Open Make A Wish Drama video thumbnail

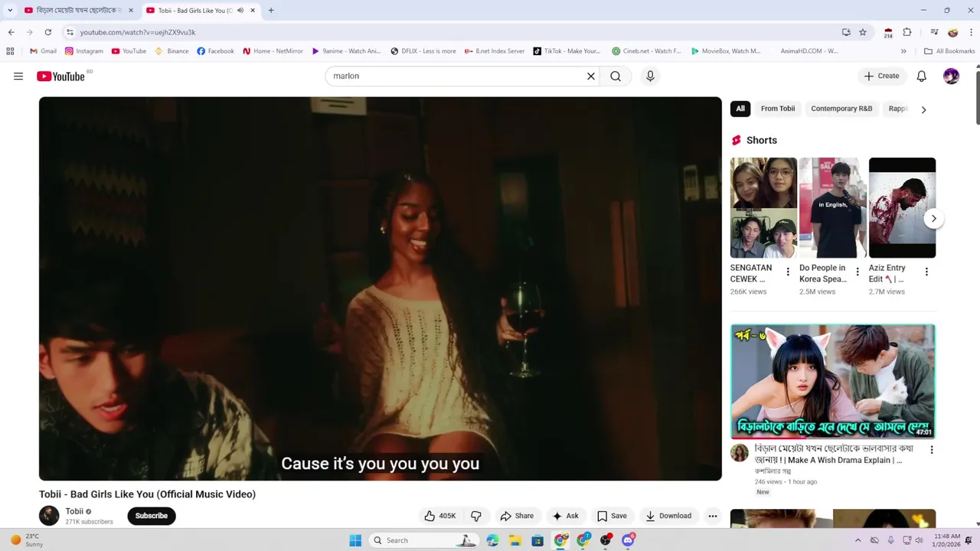pyautogui.click(x=833, y=381)
